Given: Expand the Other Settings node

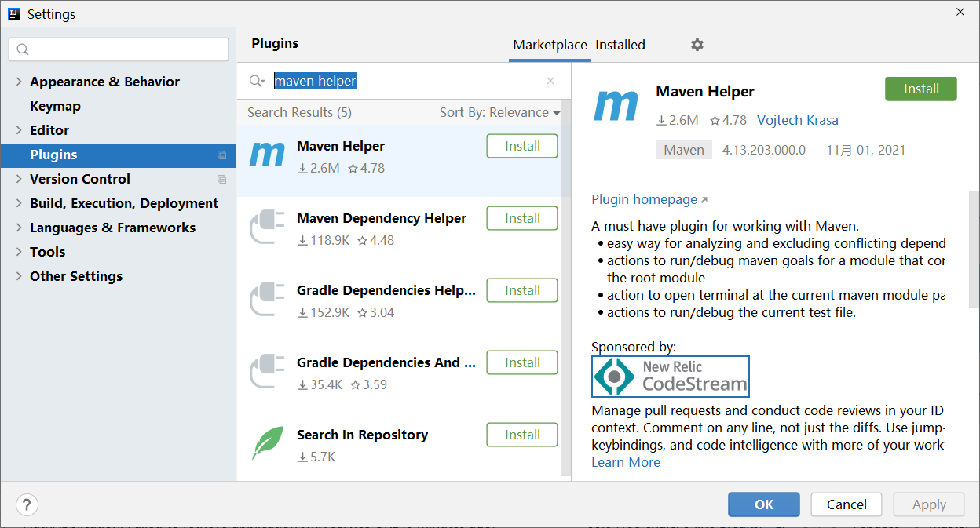Looking at the screenshot, I should [19, 276].
